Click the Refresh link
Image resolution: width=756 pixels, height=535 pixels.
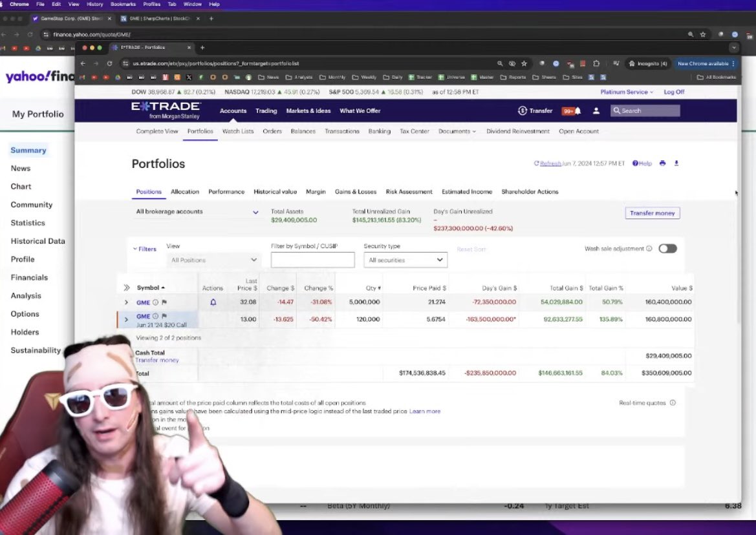tap(550, 163)
